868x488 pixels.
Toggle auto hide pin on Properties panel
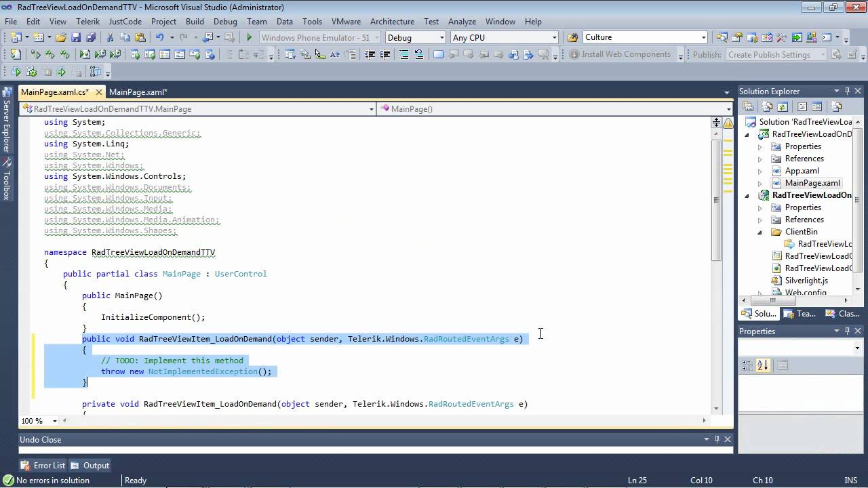847,331
